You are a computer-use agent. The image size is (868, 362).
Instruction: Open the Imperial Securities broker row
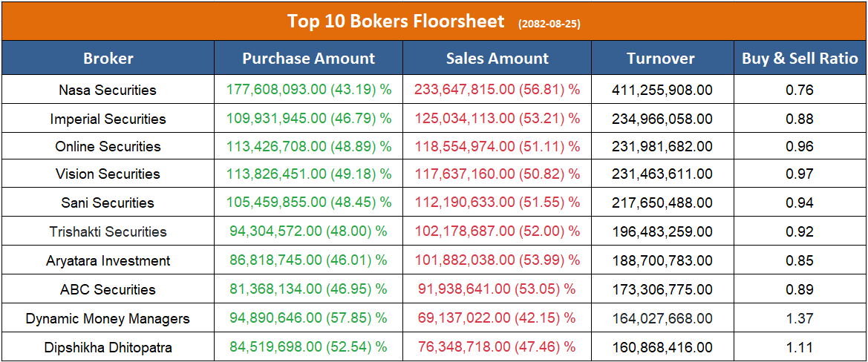coord(108,119)
